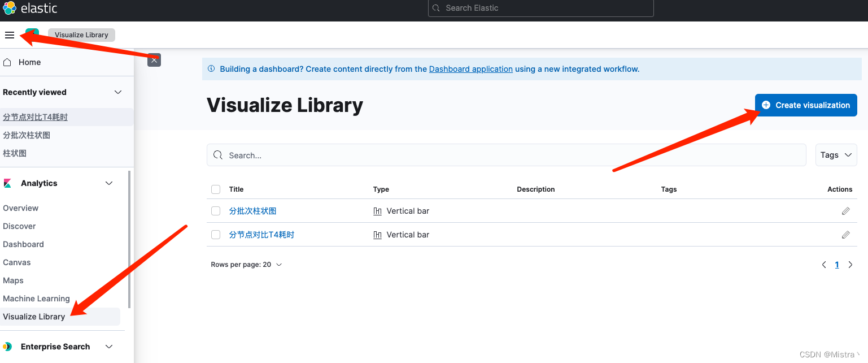
Task: Click Vertical bar type in 分节点对比T4耗时 row
Action: (x=408, y=235)
